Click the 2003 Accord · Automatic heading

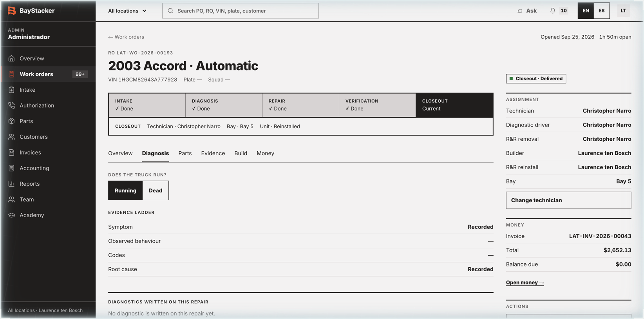183,66
